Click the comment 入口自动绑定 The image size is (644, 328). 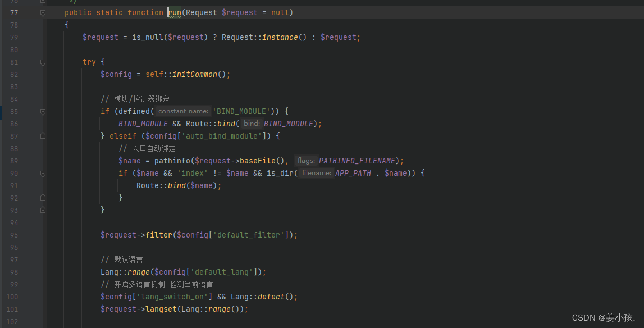(147, 148)
